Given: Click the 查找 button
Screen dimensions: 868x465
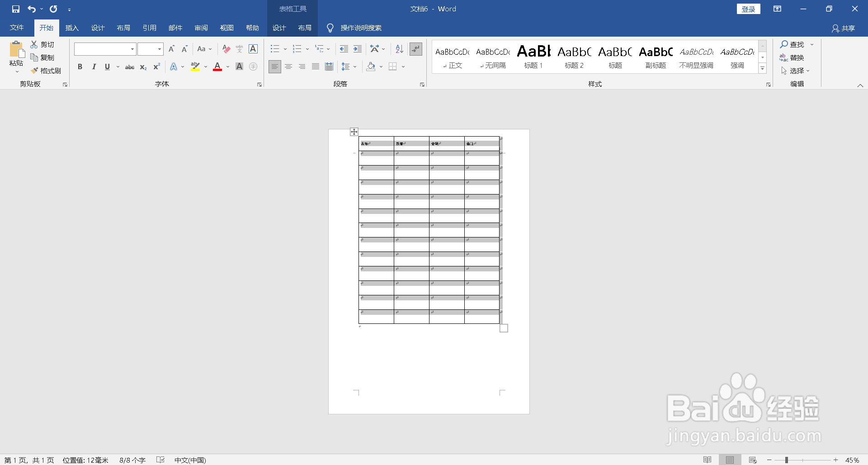Looking at the screenshot, I should click(792, 44).
